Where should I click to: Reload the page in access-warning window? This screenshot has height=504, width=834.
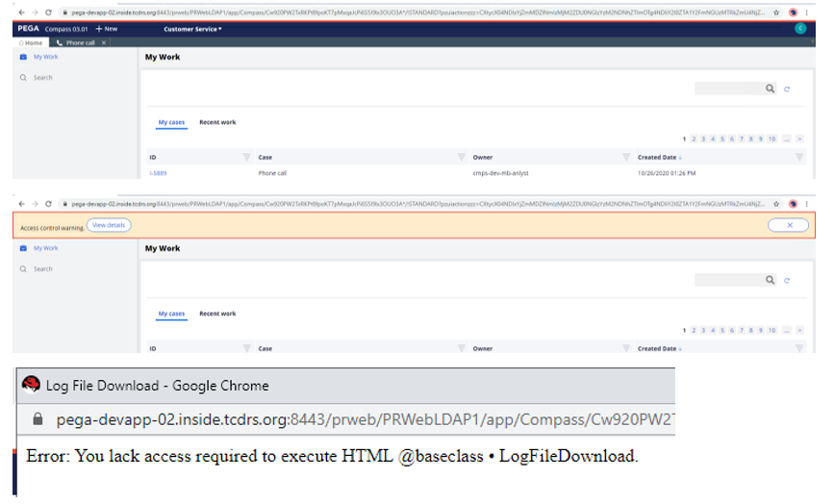point(48,204)
